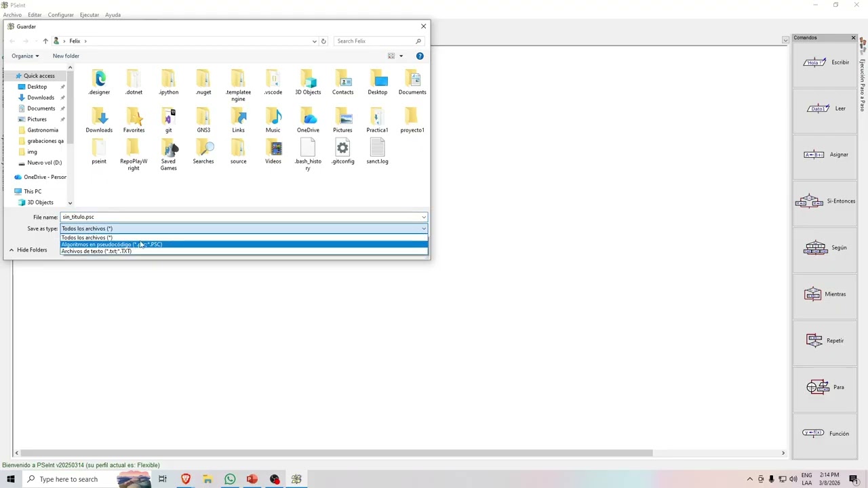The height and width of the screenshot is (488, 868).
Task: Open the proyecto1 folder
Action: coord(412,120)
